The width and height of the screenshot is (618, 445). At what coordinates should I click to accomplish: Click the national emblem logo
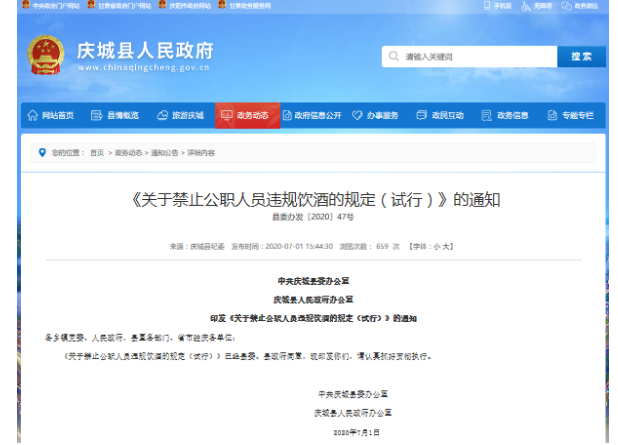44,55
